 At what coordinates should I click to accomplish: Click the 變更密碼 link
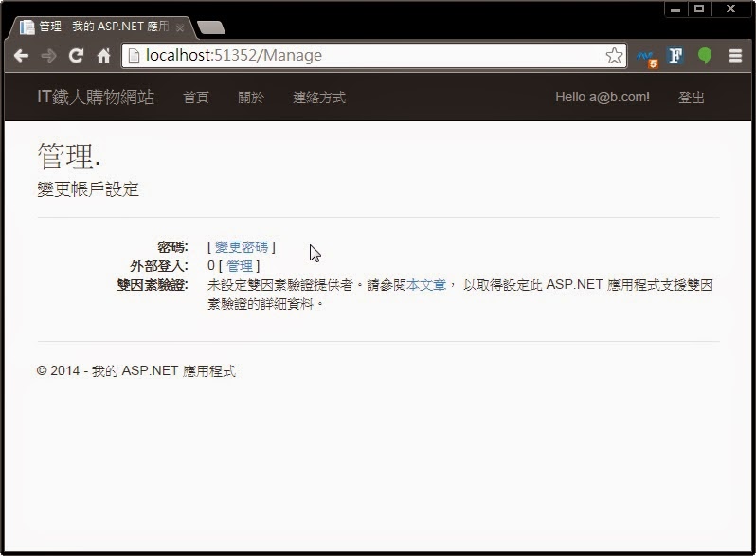click(242, 247)
